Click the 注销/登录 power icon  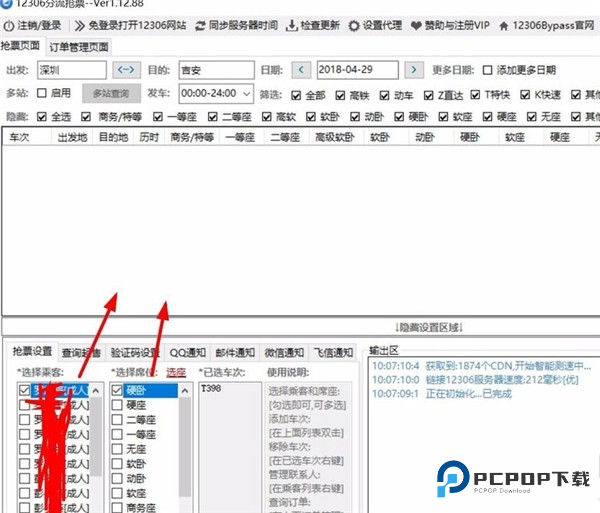click(x=9, y=26)
